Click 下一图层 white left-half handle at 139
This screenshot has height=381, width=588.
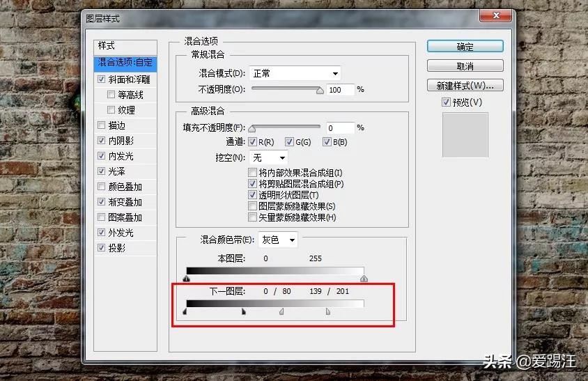point(281,311)
